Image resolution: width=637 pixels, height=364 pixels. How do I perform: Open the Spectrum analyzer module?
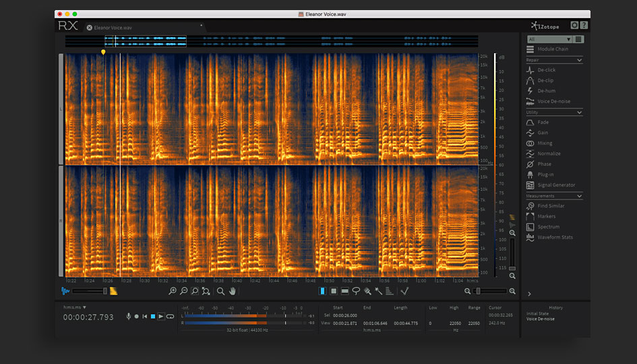tap(548, 227)
